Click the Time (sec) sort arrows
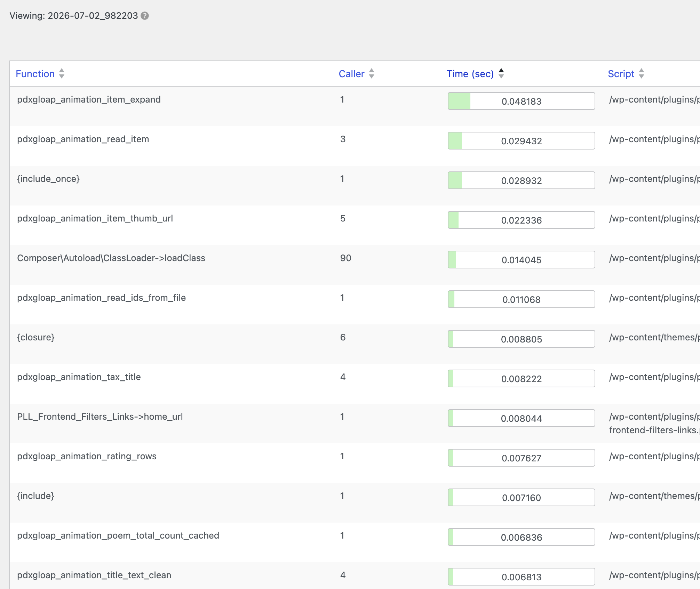700x589 pixels. (501, 73)
